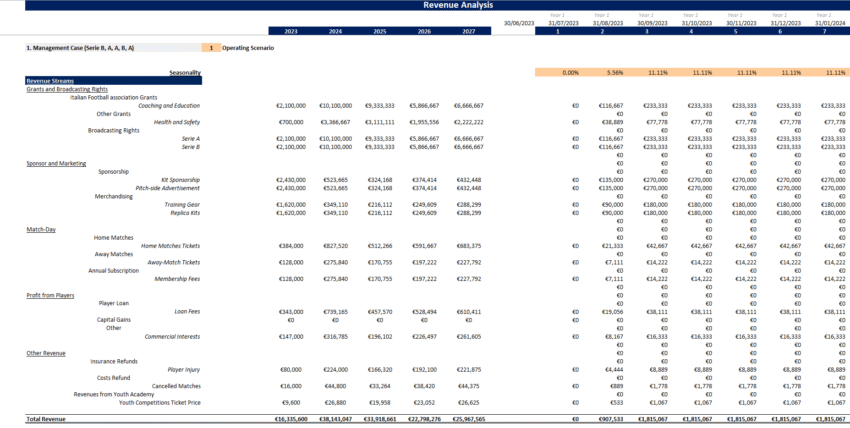Click the 'Broadcasting Rights' label
The width and height of the screenshot is (850, 428).
pyautogui.click(x=113, y=131)
